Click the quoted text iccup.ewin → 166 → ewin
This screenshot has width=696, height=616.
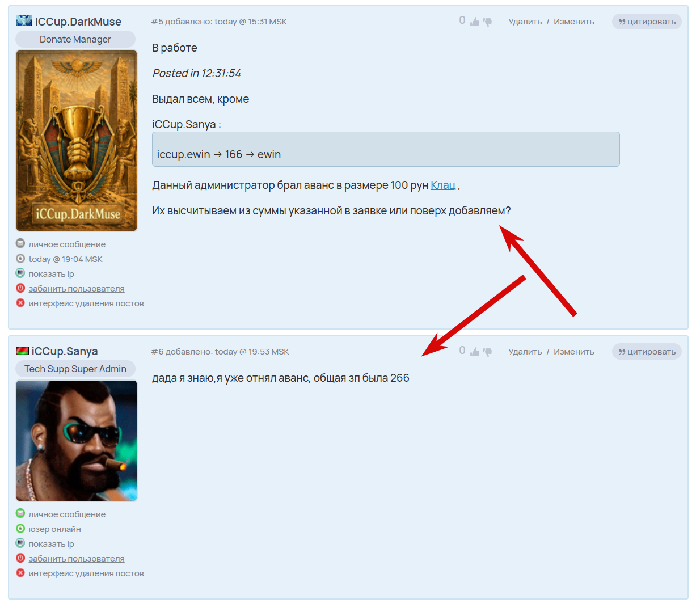click(219, 154)
